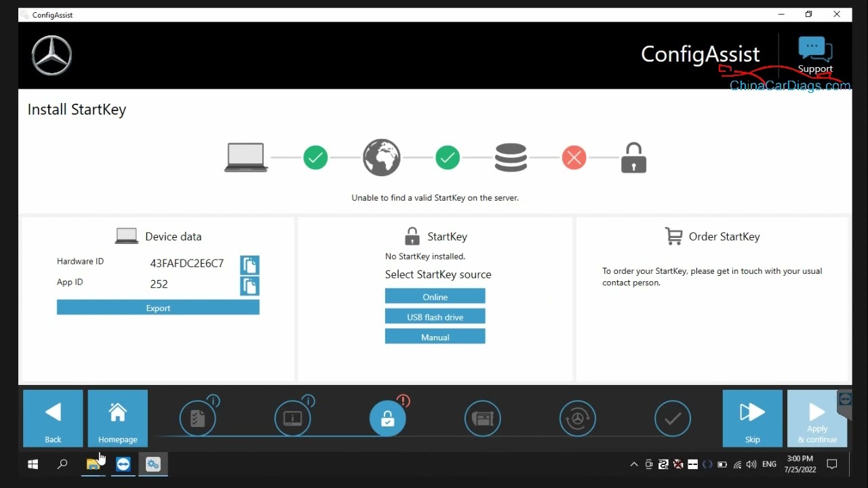
Task: Click the Order StartKey heading
Action: (x=724, y=237)
